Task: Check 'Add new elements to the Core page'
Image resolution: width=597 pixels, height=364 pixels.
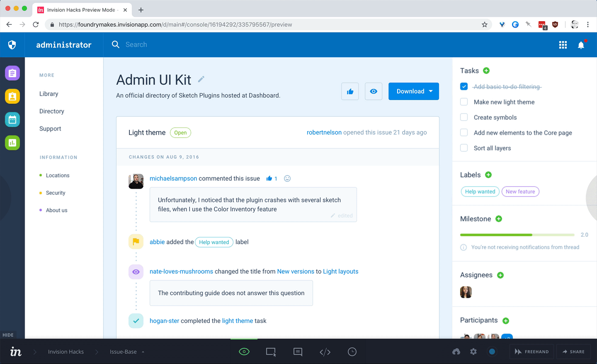Action: pyautogui.click(x=464, y=132)
